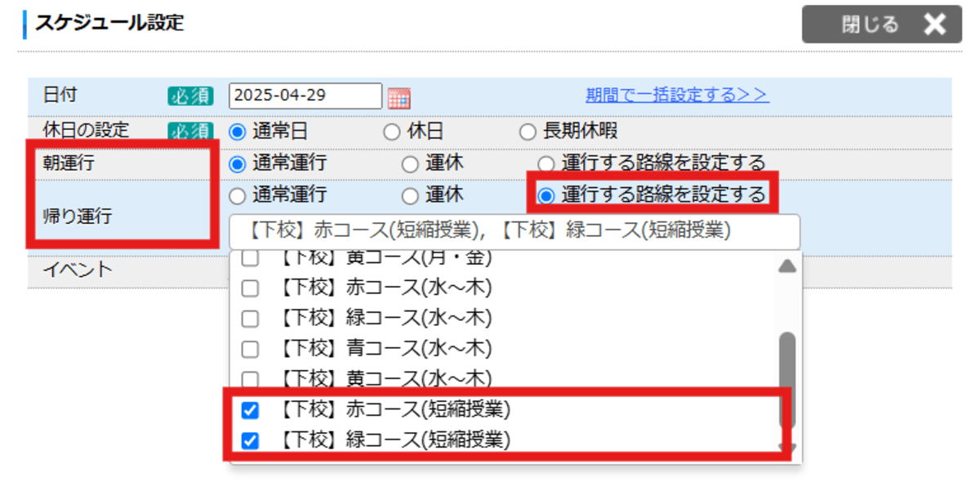The width and height of the screenshot is (980, 482).
Task: Check 【下校】黄コース(月・金)
Action: click(251, 260)
